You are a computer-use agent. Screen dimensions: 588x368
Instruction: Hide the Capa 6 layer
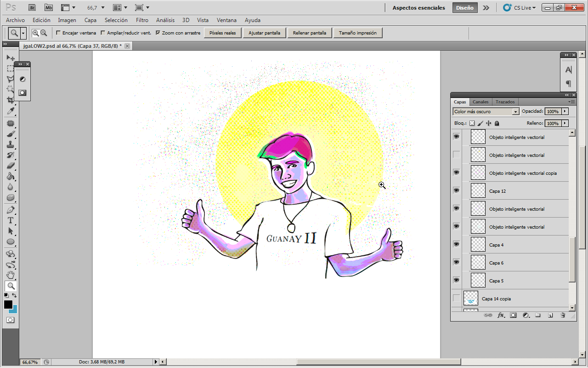tap(456, 262)
